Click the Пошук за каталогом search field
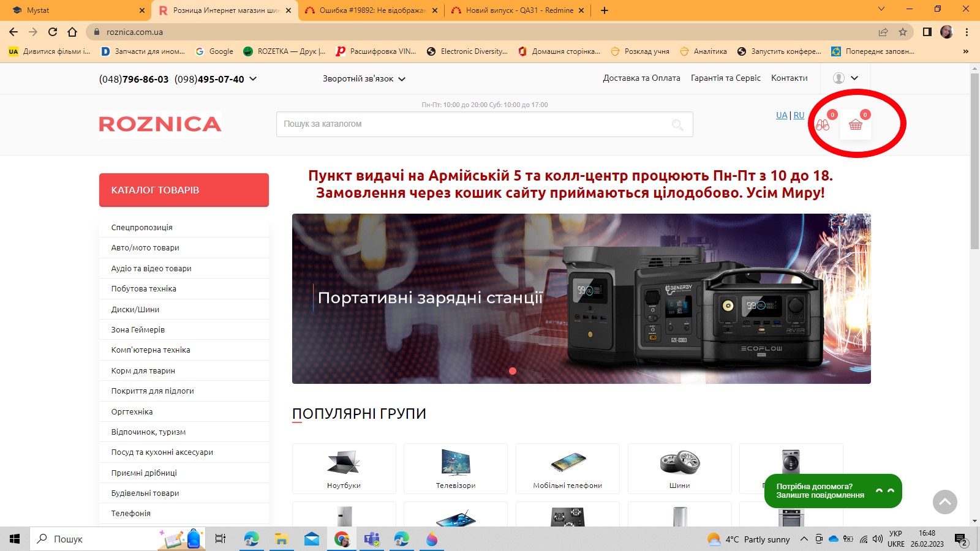Screen dimensions: 980x551 pyautogui.click(x=472, y=124)
